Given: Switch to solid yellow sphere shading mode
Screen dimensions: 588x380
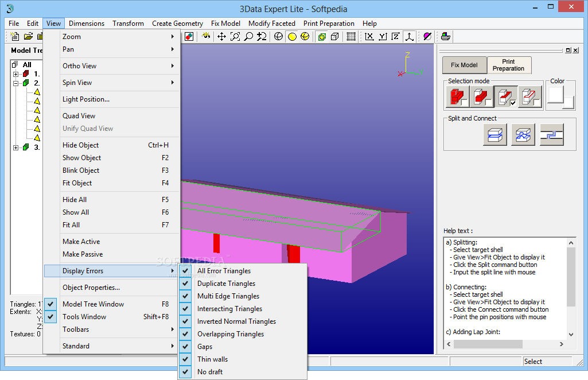Looking at the screenshot, I should [292, 36].
